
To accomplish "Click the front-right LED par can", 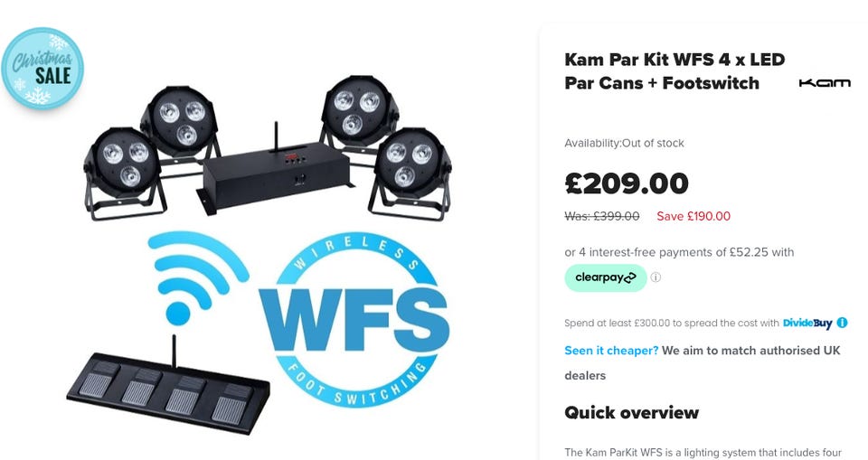I will point(410,174).
